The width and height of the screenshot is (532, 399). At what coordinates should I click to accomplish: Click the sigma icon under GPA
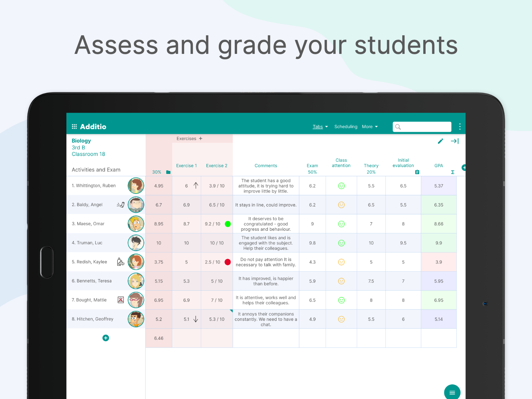453,172
